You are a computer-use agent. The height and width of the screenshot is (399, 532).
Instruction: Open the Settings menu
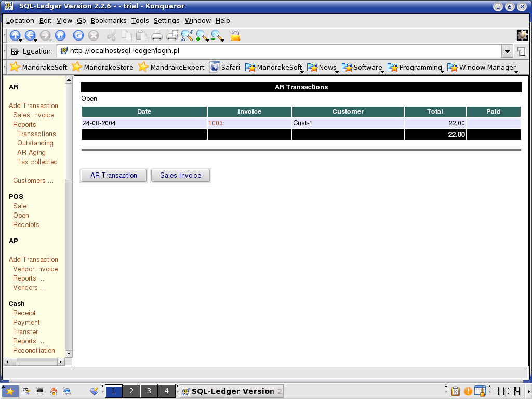(166, 20)
